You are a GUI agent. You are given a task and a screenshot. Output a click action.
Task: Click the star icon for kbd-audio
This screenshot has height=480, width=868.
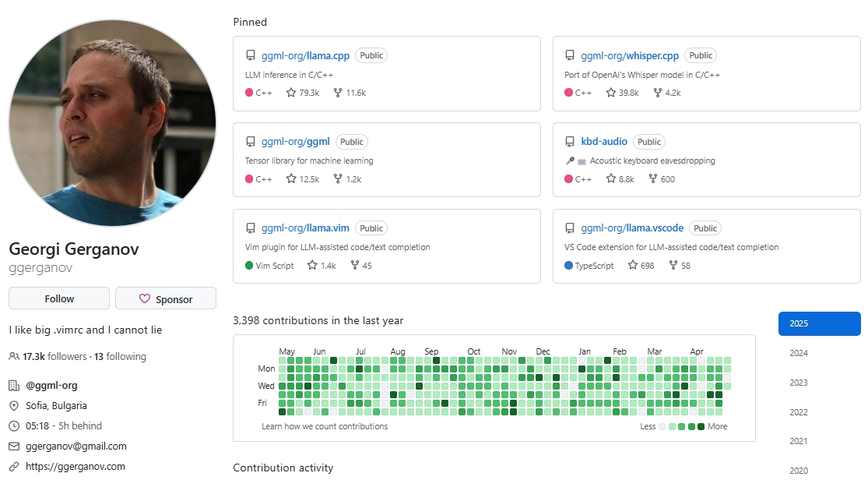tap(610, 178)
